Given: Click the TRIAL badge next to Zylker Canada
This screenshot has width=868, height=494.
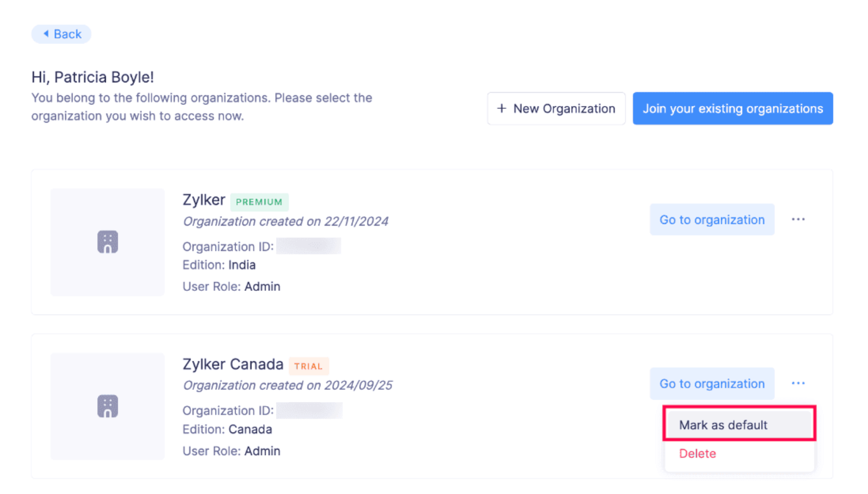Looking at the screenshot, I should 309,366.
